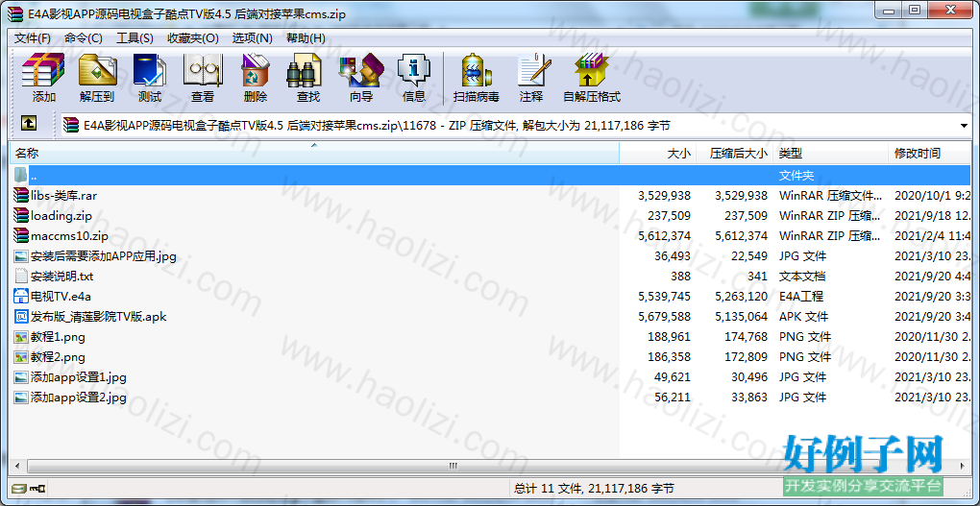Select the 安装后需要添加APP应用.jpg file name

104,256
